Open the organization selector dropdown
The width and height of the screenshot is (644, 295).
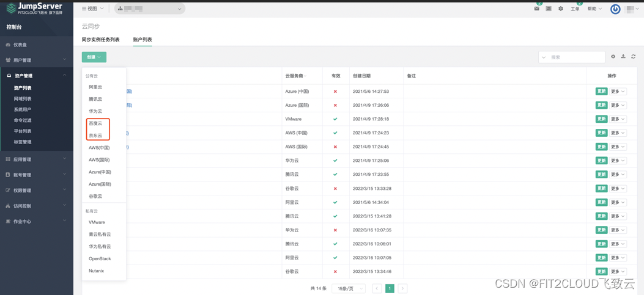[149, 9]
